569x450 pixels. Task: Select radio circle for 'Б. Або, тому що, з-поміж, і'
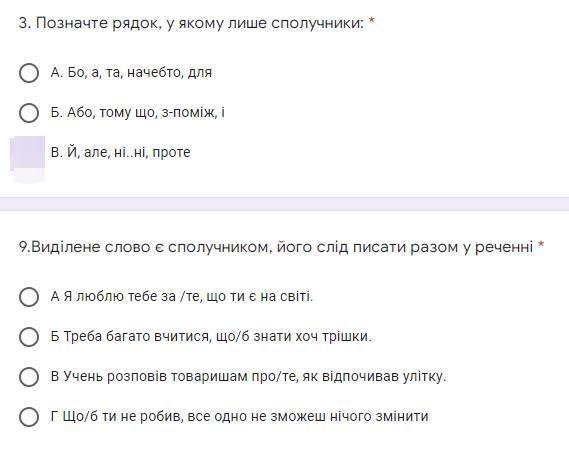click(29, 112)
